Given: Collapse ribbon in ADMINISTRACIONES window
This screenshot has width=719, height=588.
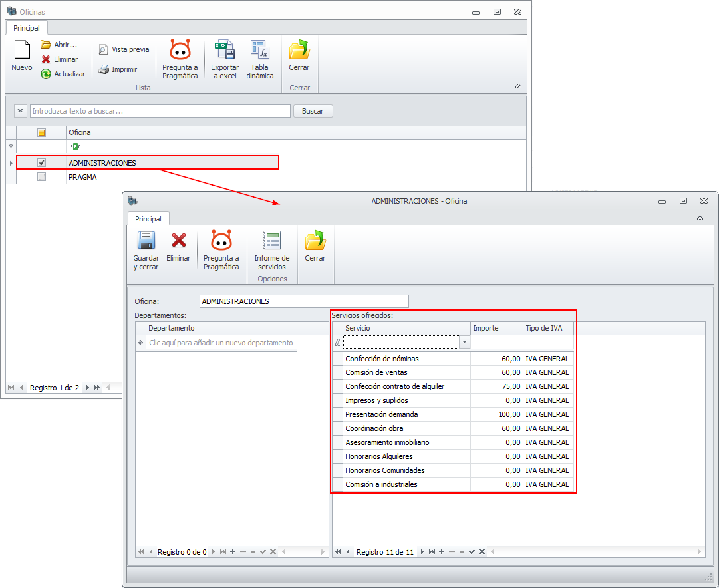Looking at the screenshot, I should [700, 218].
